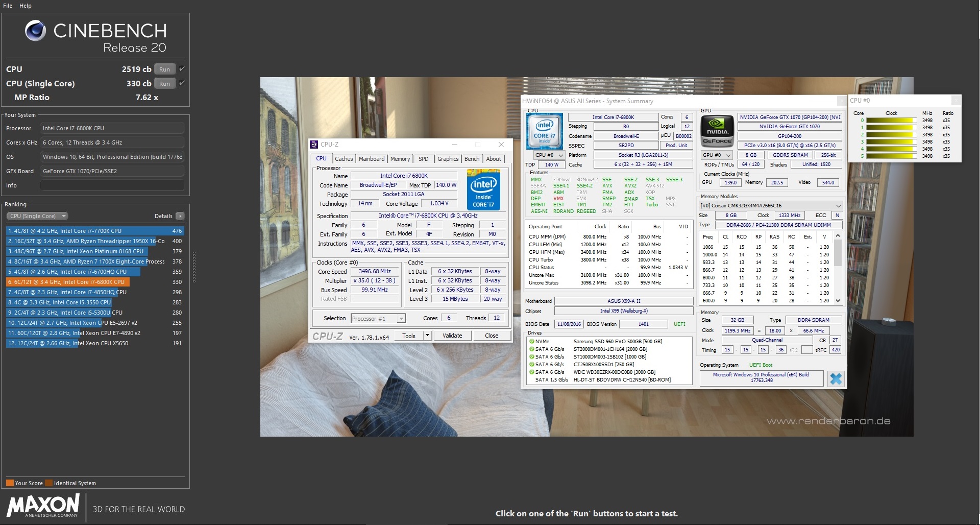Open the CPU #0 selector in HWiNFO
980x525 pixels.
click(x=549, y=155)
